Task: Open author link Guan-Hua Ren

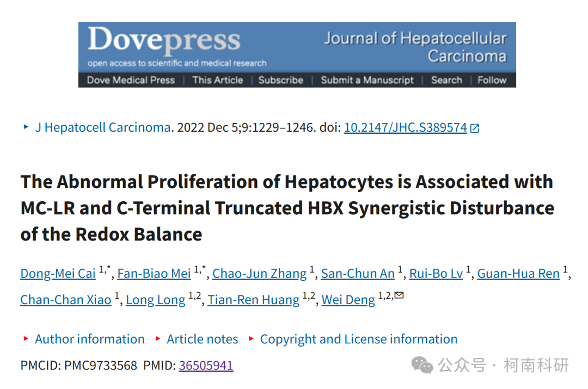Action: click(518, 274)
